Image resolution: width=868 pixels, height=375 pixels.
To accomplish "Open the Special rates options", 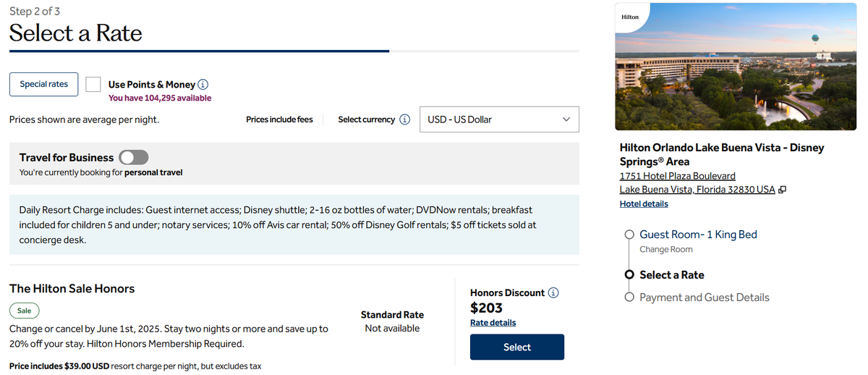I will pyautogui.click(x=43, y=84).
